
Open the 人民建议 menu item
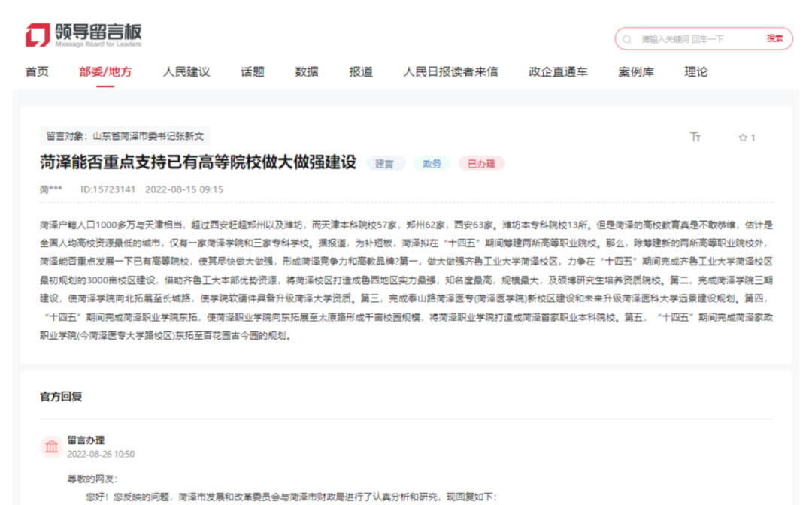[x=186, y=72]
